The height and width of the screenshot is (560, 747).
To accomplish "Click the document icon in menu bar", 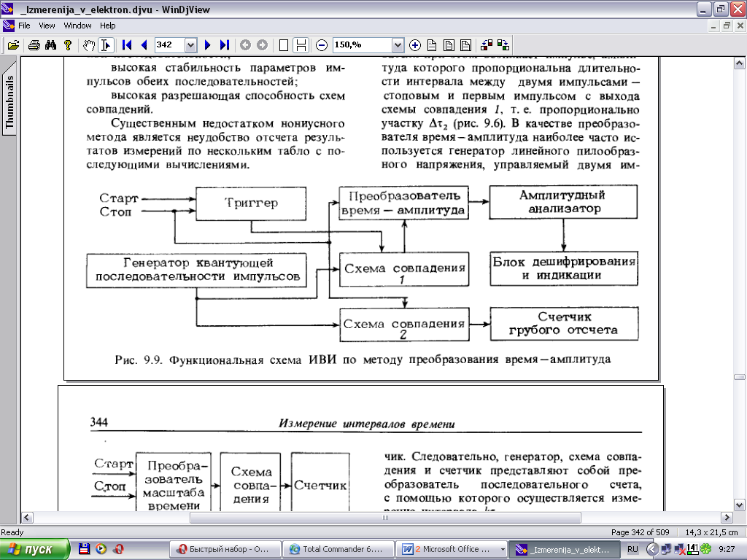I will 8,26.
